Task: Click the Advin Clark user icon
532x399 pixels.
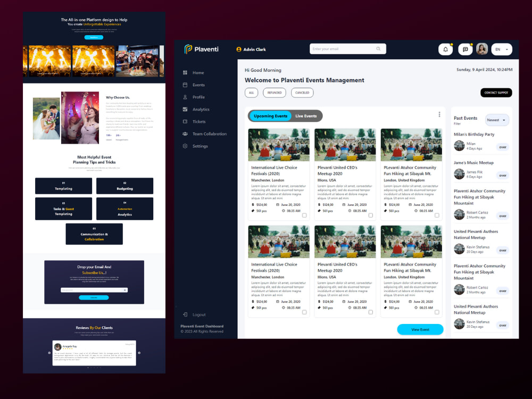Action: pyautogui.click(x=239, y=49)
